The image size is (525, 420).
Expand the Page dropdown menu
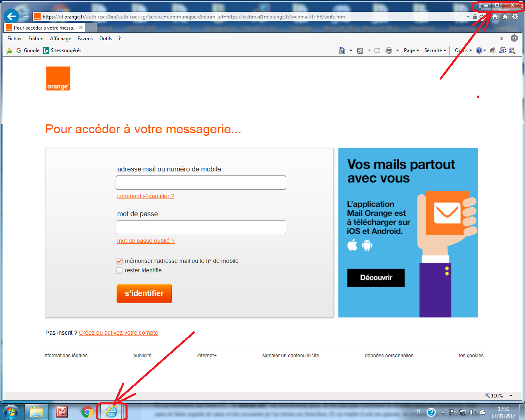(x=411, y=50)
